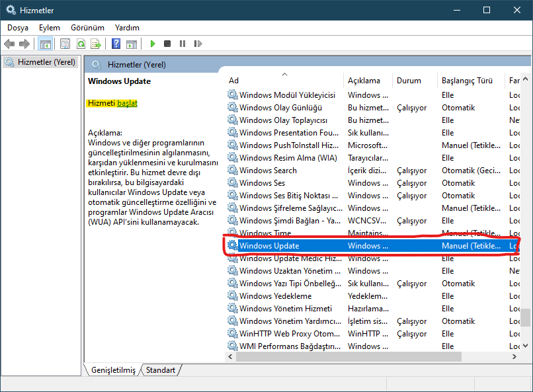The height and width of the screenshot is (392, 533).
Task: Click horizontal scrollbar thumb
Action: pos(348,357)
